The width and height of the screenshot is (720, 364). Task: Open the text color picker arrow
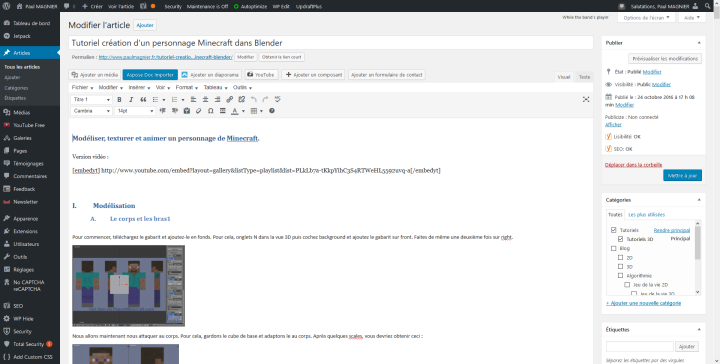[x=243, y=111]
